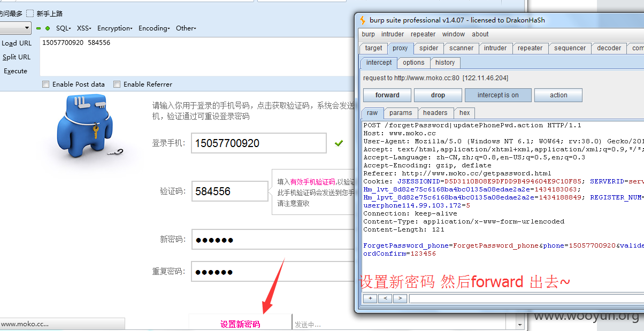Click the POST /forgetPassword request line

(472, 125)
